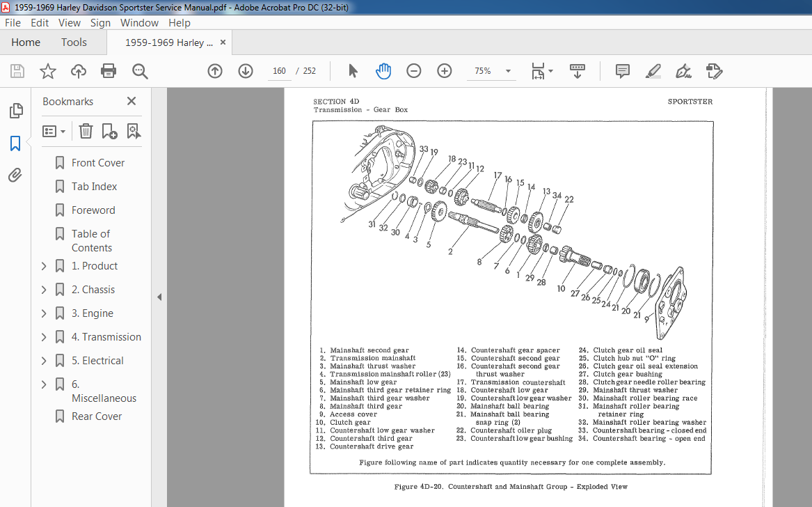Open the Rear Cover bookmark

96,416
